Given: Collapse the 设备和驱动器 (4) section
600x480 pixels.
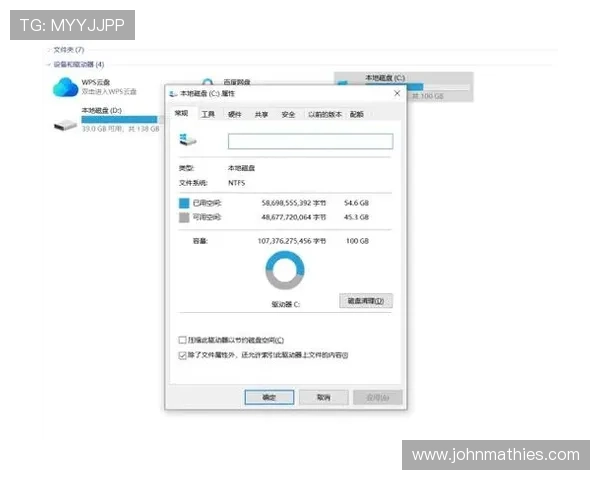Looking at the screenshot, I should point(47,64).
